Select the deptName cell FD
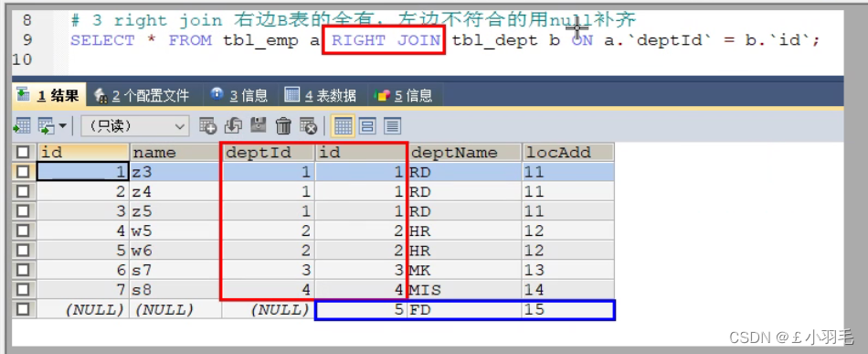The width and height of the screenshot is (868, 354). click(x=464, y=310)
